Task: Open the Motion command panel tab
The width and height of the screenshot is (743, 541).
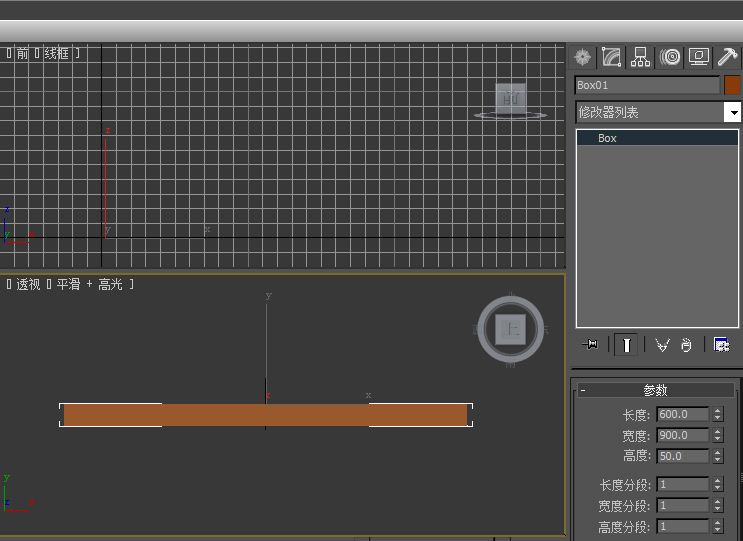Action: pyautogui.click(x=670, y=57)
